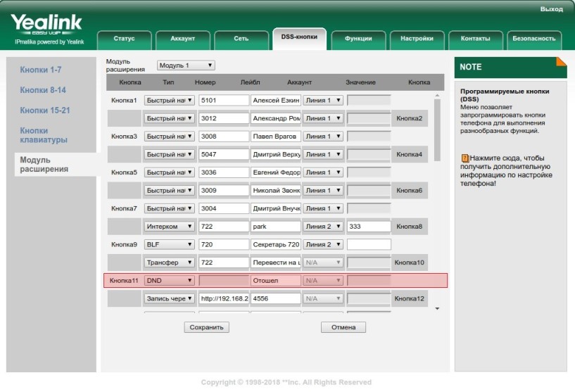Screen dimensions: 575x392
Task: Switch to the Аккаунт tab
Action: [x=182, y=39]
